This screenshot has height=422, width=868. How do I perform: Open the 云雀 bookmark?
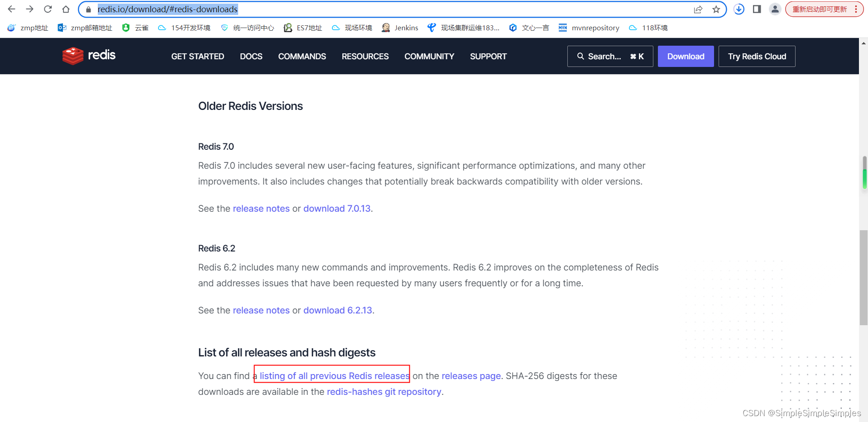pos(135,28)
